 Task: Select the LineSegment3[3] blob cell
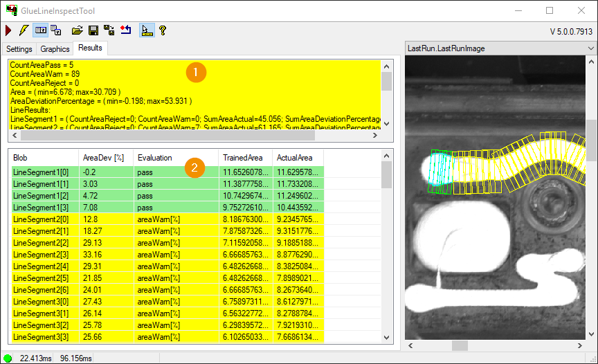click(45, 337)
